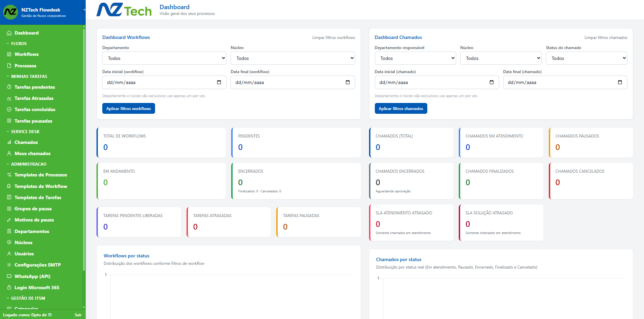Open the workflow Núcleo dropdown
The height and width of the screenshot is (319, 644).
(x=293, y=58)
